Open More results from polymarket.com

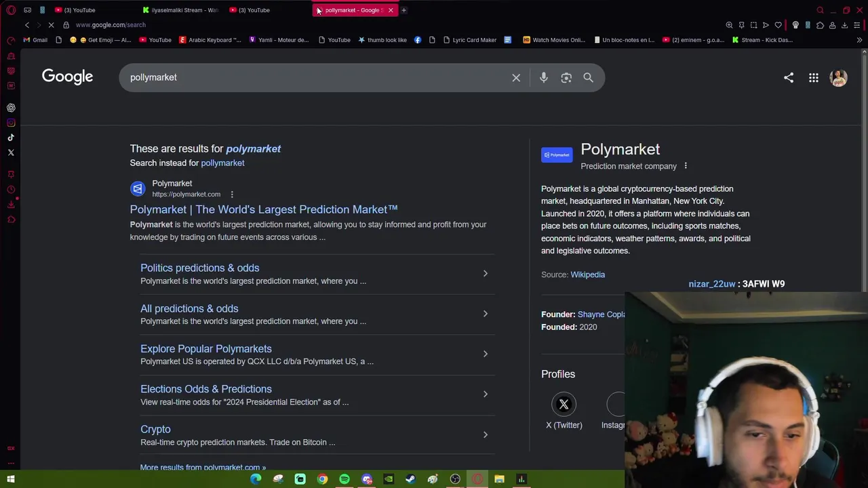pos(203,467)
